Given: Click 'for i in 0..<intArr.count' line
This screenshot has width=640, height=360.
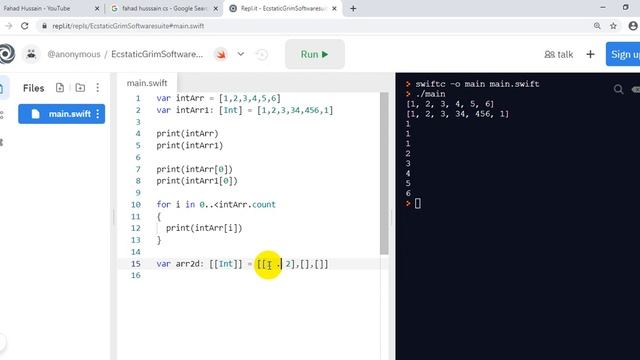Looking at the screenshot, I should pos(216,204).
